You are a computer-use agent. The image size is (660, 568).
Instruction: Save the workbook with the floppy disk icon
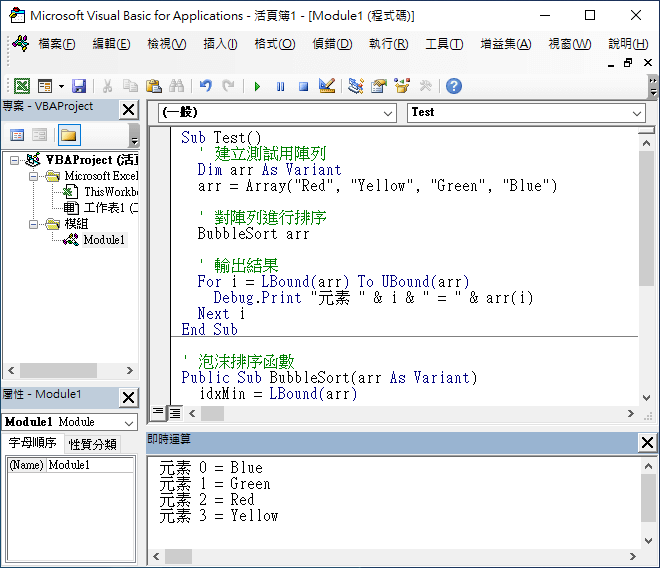tap(79, 86)
